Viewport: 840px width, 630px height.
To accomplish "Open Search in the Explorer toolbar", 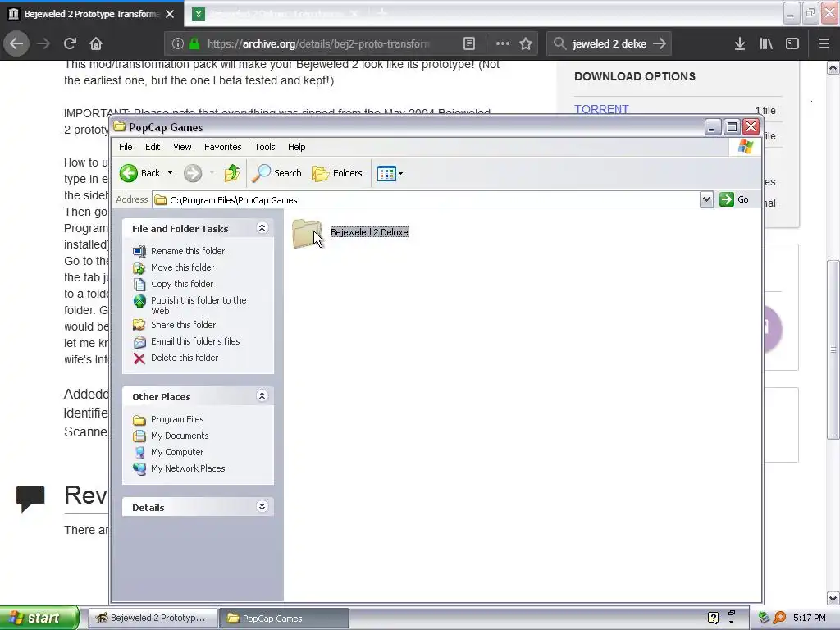I will coord(277,173).
